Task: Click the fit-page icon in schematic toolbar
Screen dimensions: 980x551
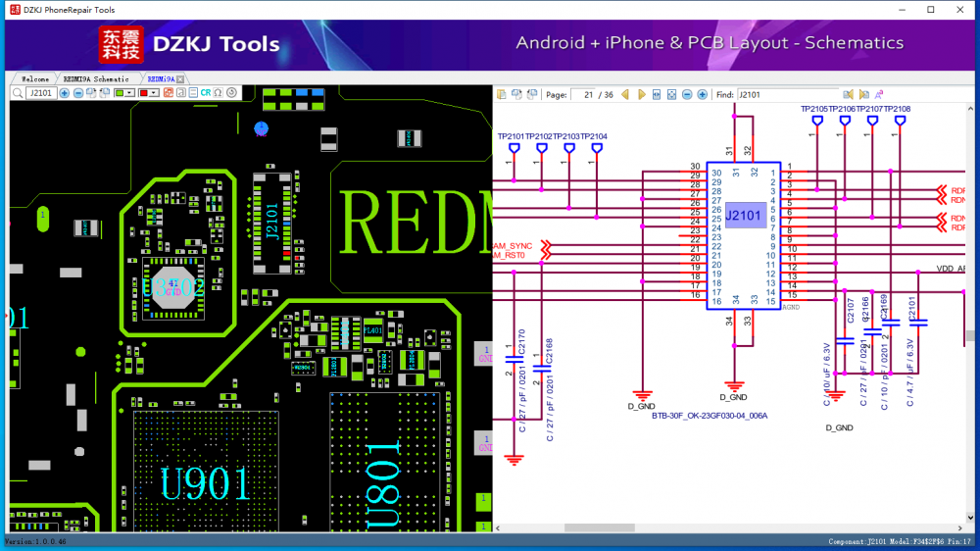Action: tap(671, 95)
